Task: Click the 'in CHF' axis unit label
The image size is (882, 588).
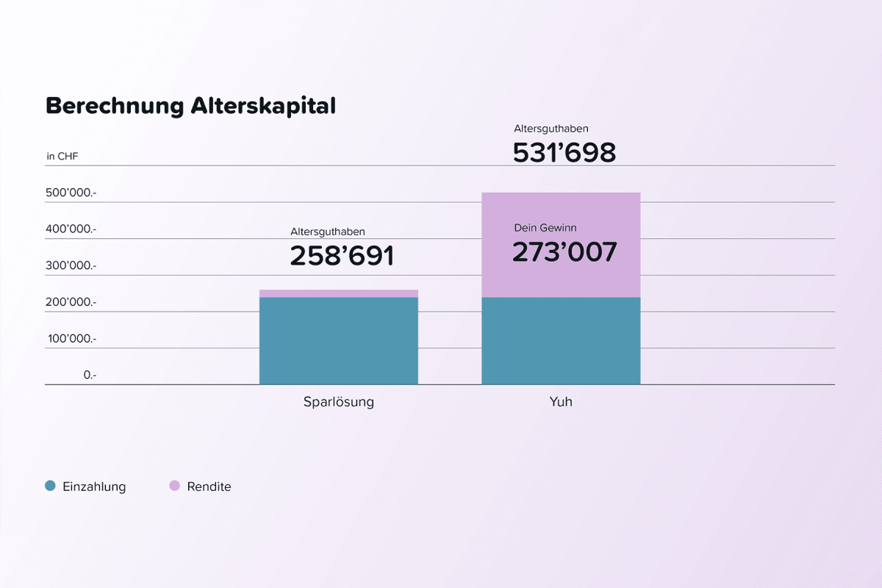Action: pyautogui.click(x=62, y=156)
